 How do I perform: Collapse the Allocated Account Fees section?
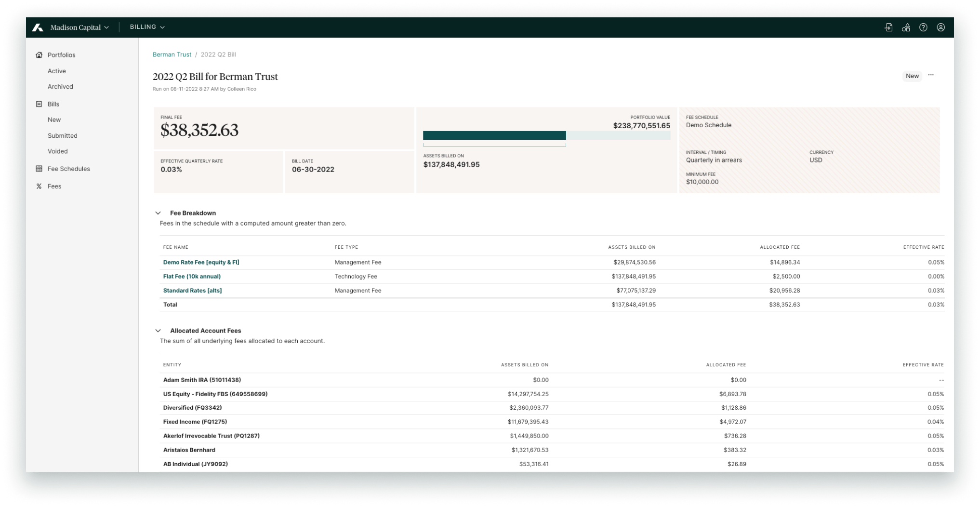coord(158,330)
